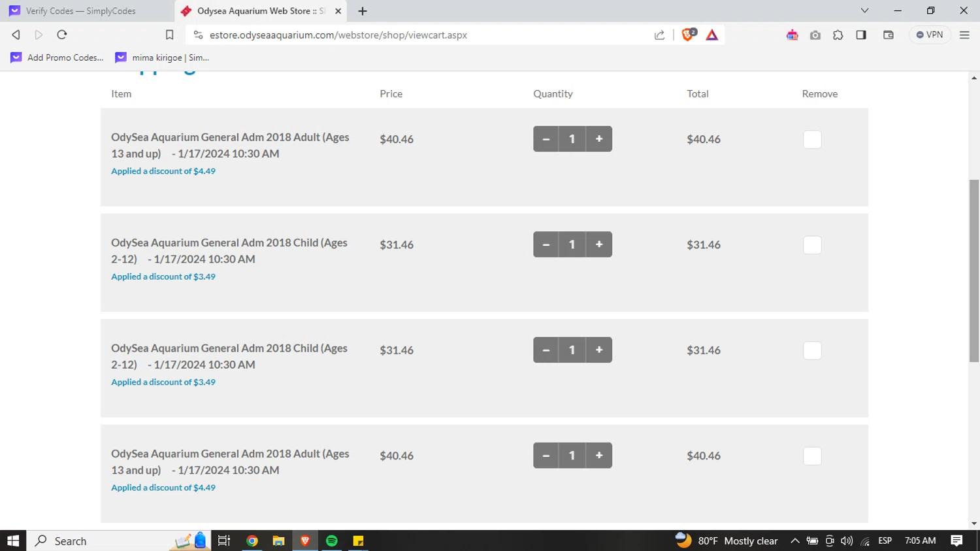Open the Brave Wallet icon
This screenshot has width=980, height=551.
pos(888,35)
